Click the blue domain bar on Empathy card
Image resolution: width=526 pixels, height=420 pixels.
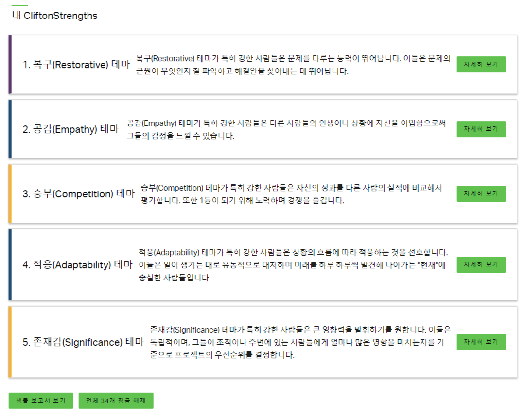coord(9,129)
